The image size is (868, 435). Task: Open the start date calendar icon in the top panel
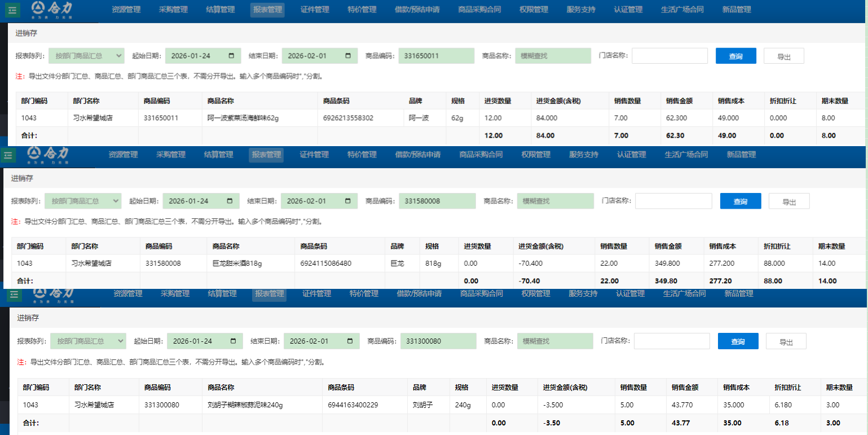[232, 56]
